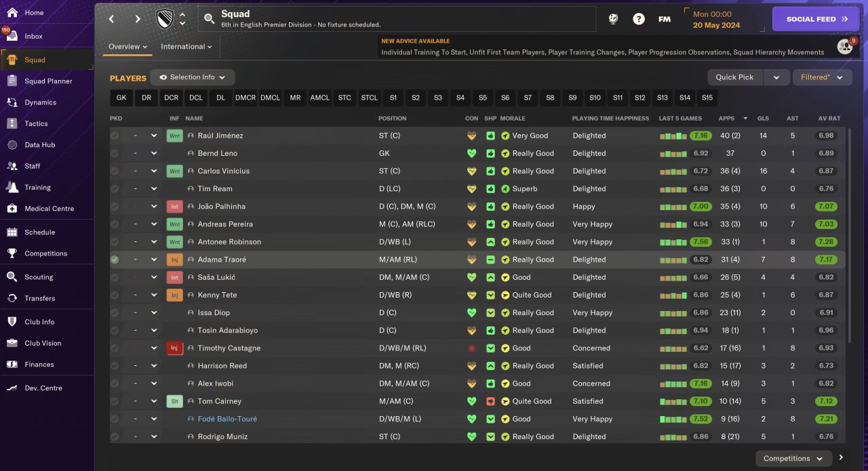Click the club badge icon
This screenshot has height=471, width=868.
pos(165,19)
